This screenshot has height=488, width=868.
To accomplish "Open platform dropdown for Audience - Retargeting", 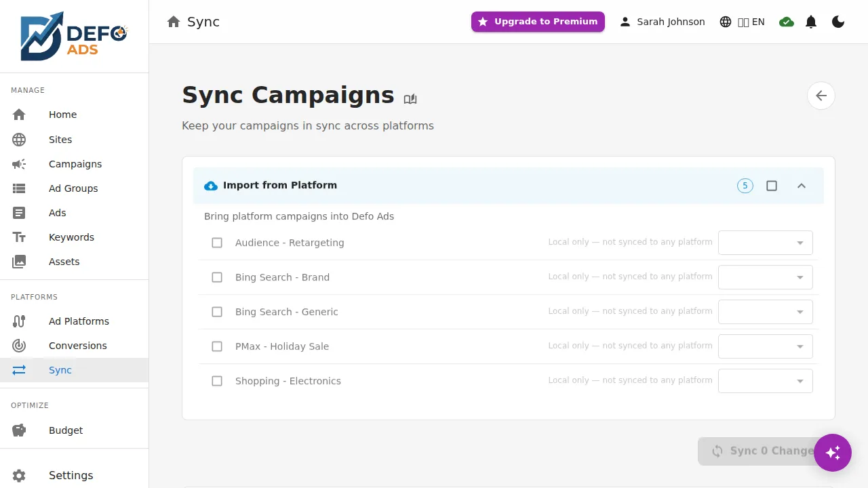I will (766, 243).
